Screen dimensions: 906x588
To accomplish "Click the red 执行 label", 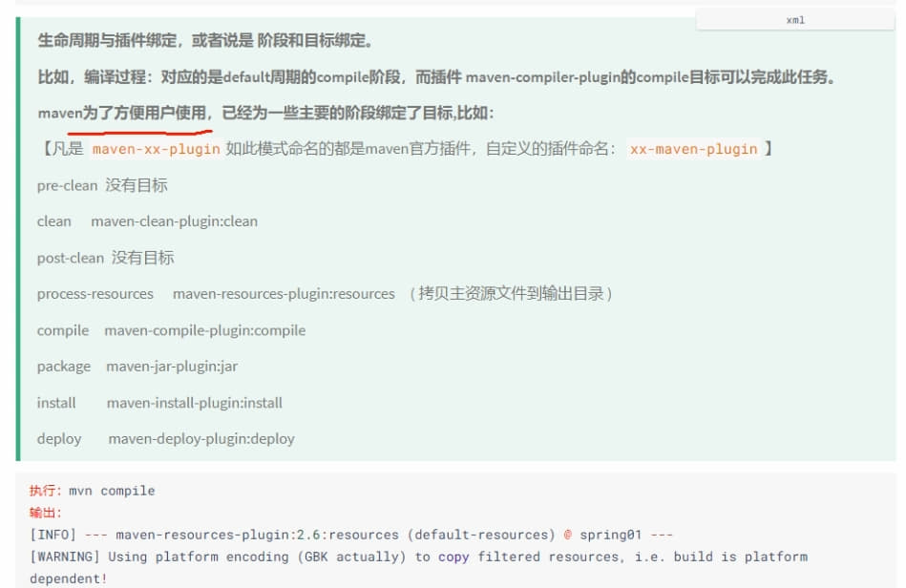I will [42, 491].
